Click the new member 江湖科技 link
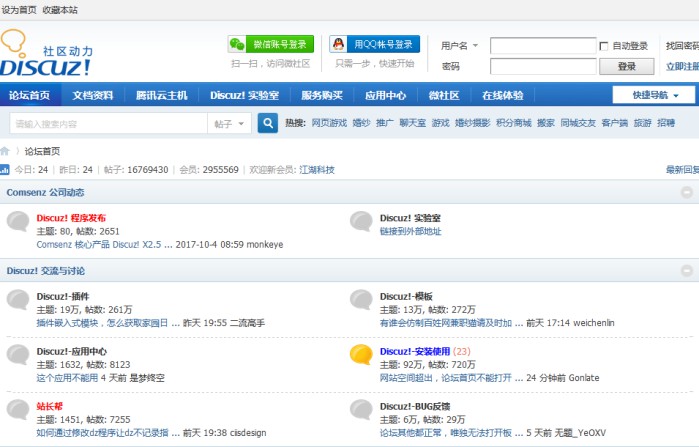 tap(317, 170)
